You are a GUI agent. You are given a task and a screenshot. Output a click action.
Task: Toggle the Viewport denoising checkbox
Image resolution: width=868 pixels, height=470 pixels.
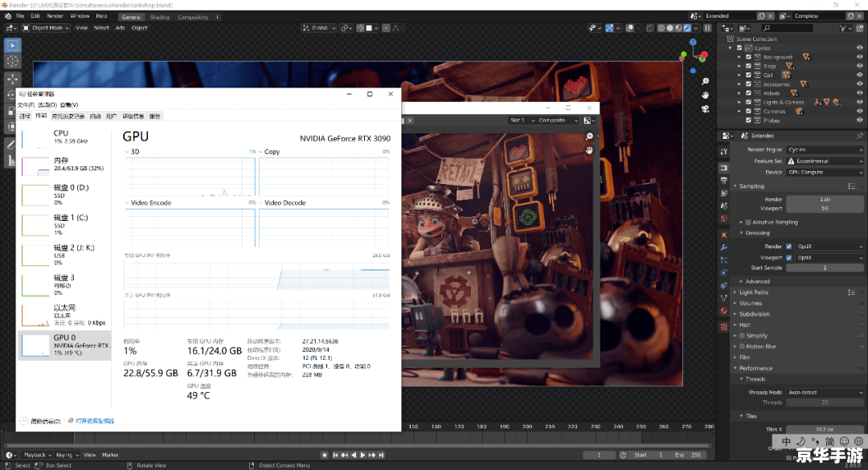789,257
